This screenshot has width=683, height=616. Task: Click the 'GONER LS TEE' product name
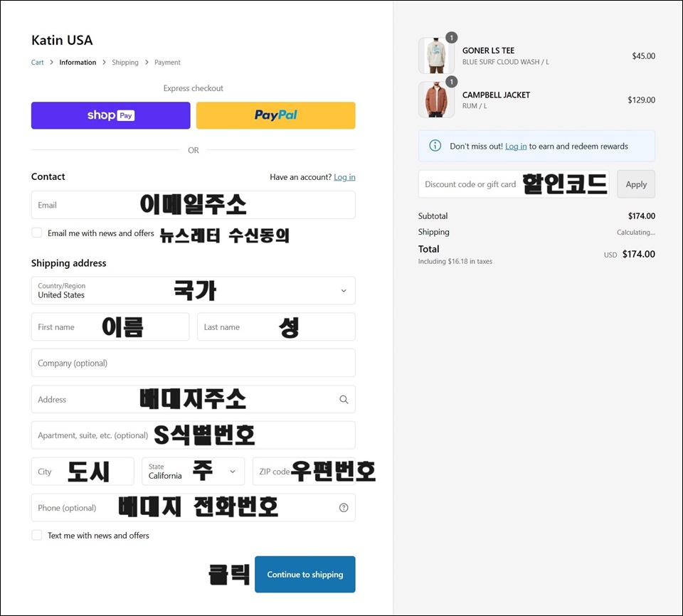point(488,51)
